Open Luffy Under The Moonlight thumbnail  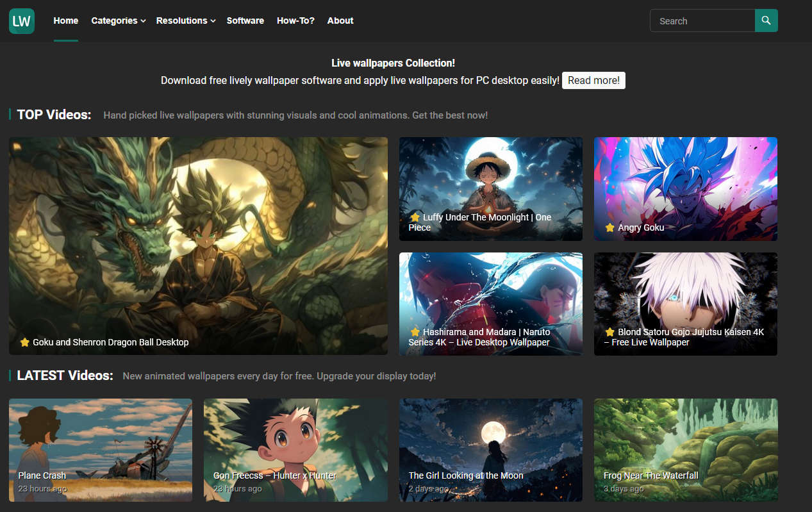pos(491,189)
